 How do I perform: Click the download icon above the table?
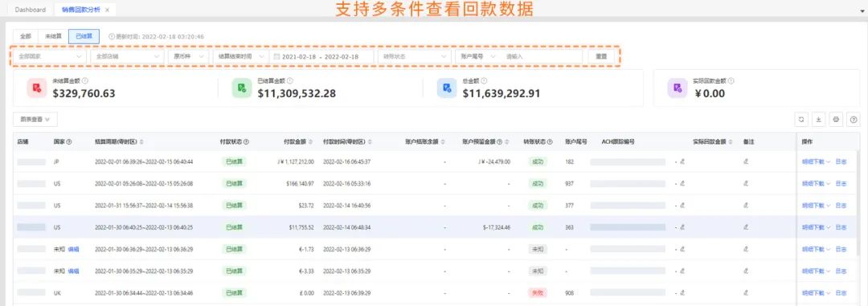click(818, 119)
